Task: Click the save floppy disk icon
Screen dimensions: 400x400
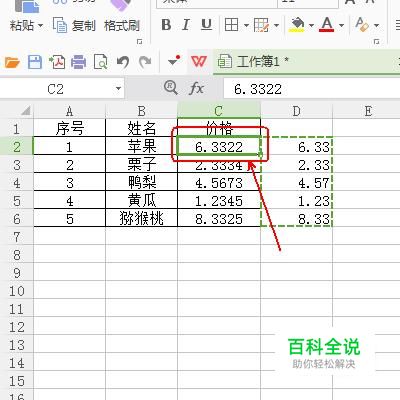Action: click(x=35, y=62)
